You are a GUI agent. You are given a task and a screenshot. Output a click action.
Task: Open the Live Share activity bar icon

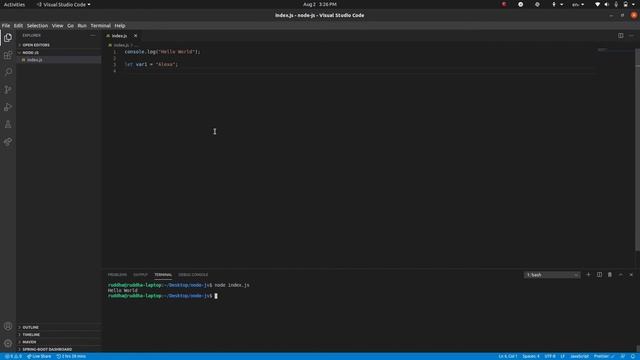pyautogui.click(x=8, y=142)
